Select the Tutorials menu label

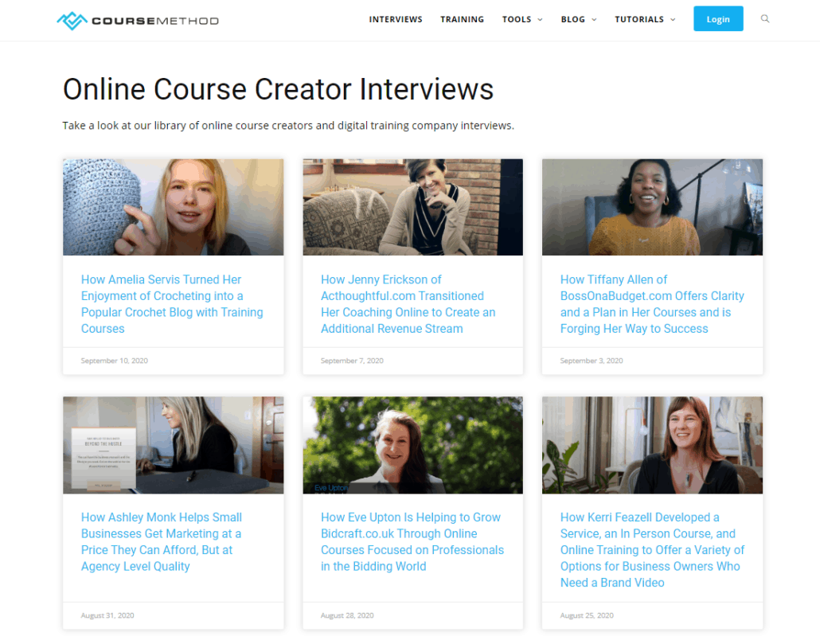[639, 19]
